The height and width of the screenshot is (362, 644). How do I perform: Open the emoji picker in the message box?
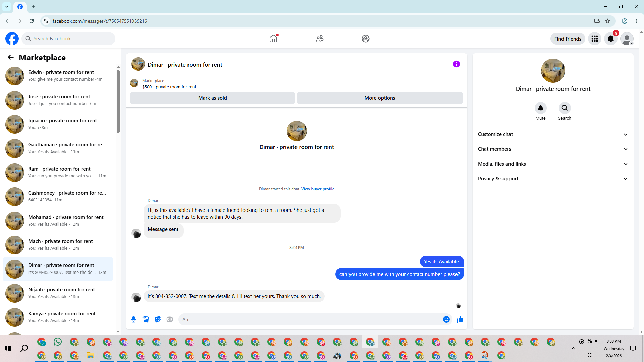446,319
